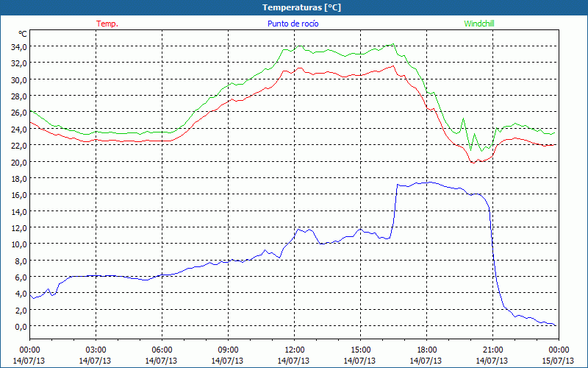Click the 34,0 value on the temperature axis
Screen dimensions: 588x368
click(19, 46)
